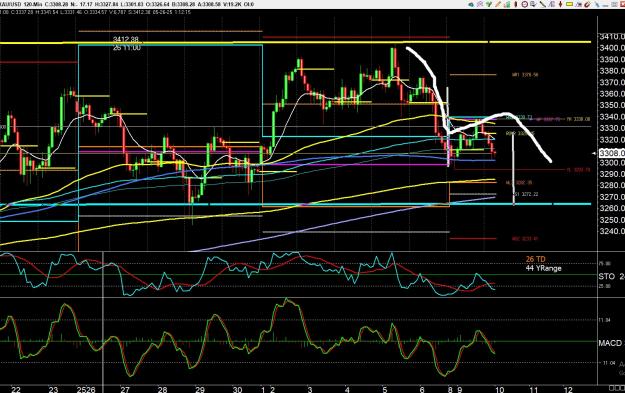625x393 pixels.
Task: Click the date label 22 on time axis
Action: pos(16,389)
